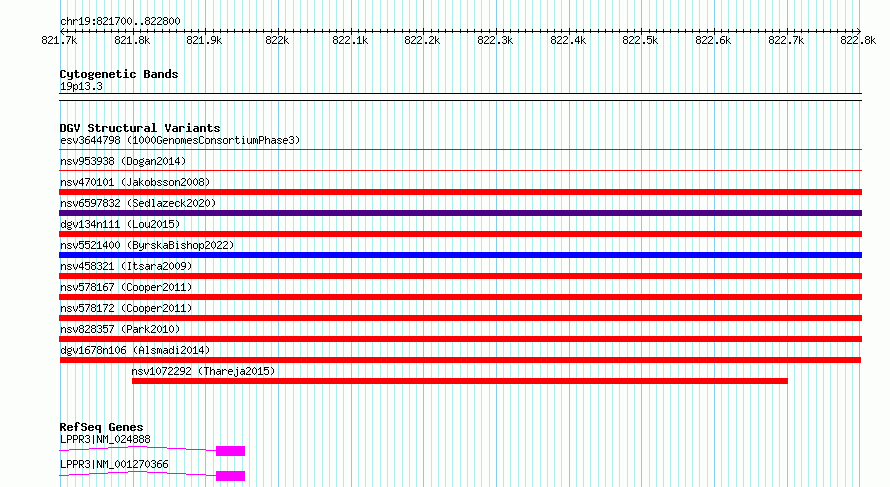The width and height of the screenshot is (890, 487).
Task: Select the nsv470101 Jakobsson2008 red bar
Action: 460,192
